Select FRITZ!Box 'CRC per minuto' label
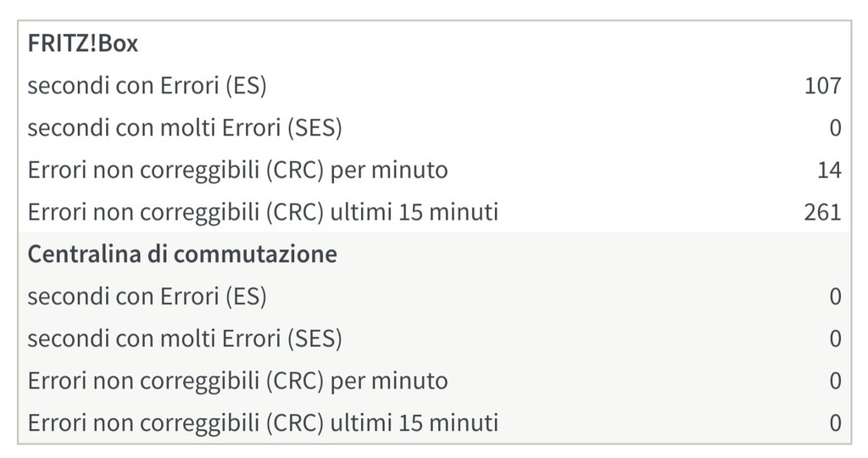The image size is (868, 458). [x=237, y=170]
